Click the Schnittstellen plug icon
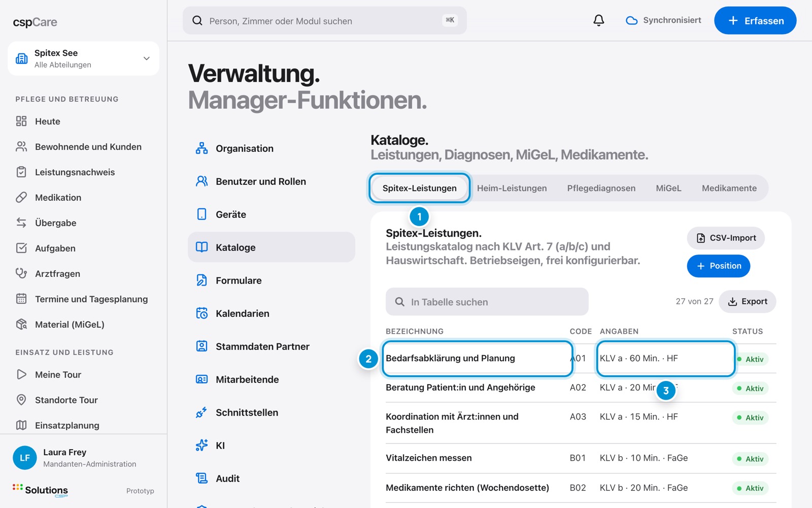The width and height of the screenshot is (812, 508). (x=201, y=412)
